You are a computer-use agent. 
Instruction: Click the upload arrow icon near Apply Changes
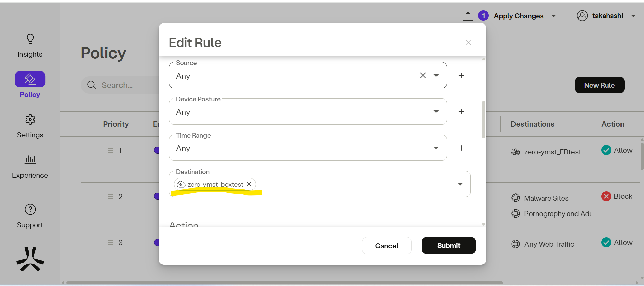[468, 16]
